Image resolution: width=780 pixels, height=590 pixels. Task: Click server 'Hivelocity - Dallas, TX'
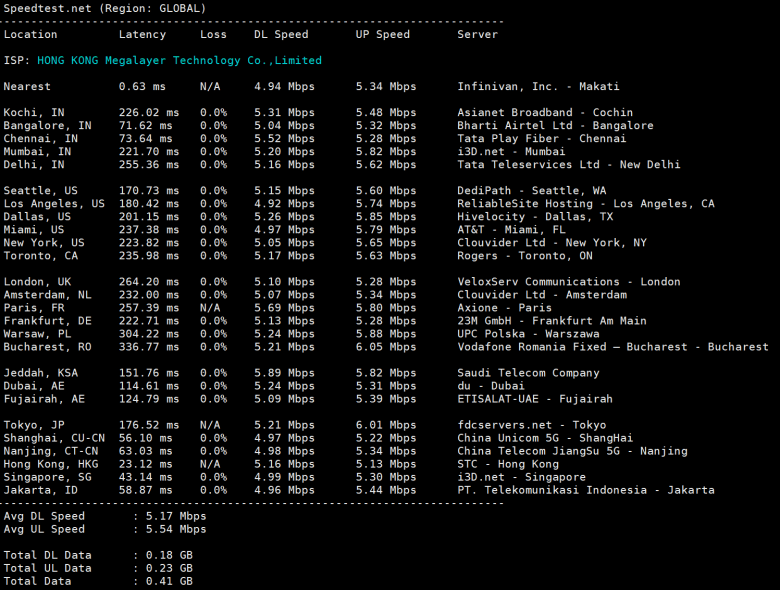(535, 216)
